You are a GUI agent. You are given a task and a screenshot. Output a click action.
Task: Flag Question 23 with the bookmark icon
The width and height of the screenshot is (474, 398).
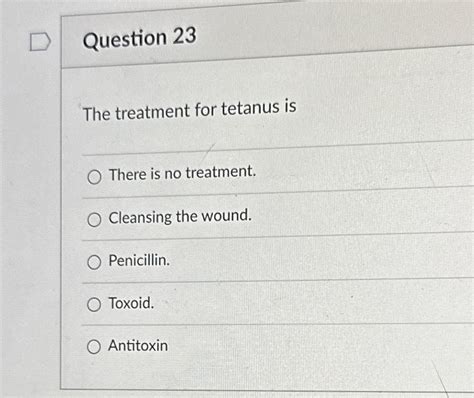40,42
